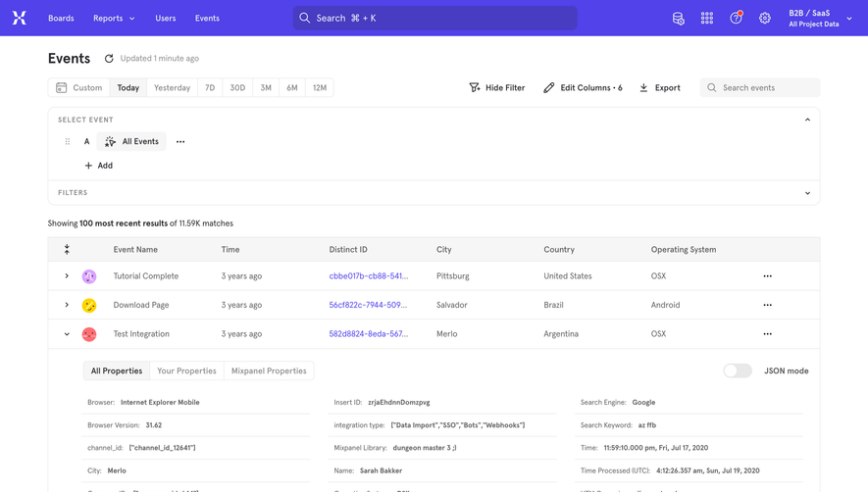Expand the Filters section

coord(807,193)
